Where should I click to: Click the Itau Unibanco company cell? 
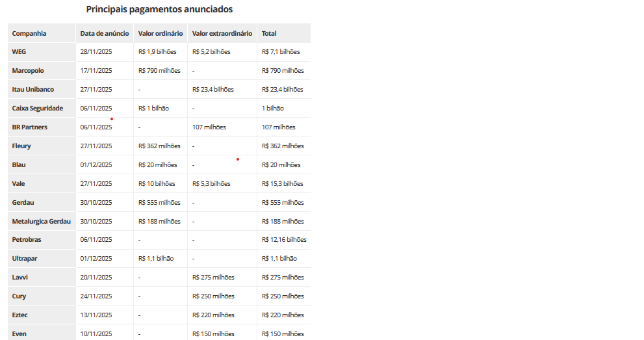(x=33, y=90)
